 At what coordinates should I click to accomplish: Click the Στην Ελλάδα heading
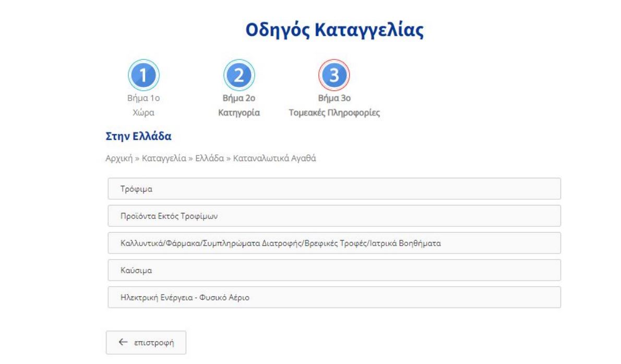(139, 137)
